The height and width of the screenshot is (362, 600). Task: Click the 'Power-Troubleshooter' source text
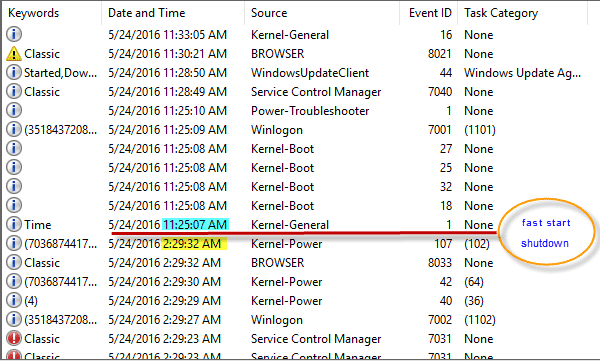tap(310, 111)
